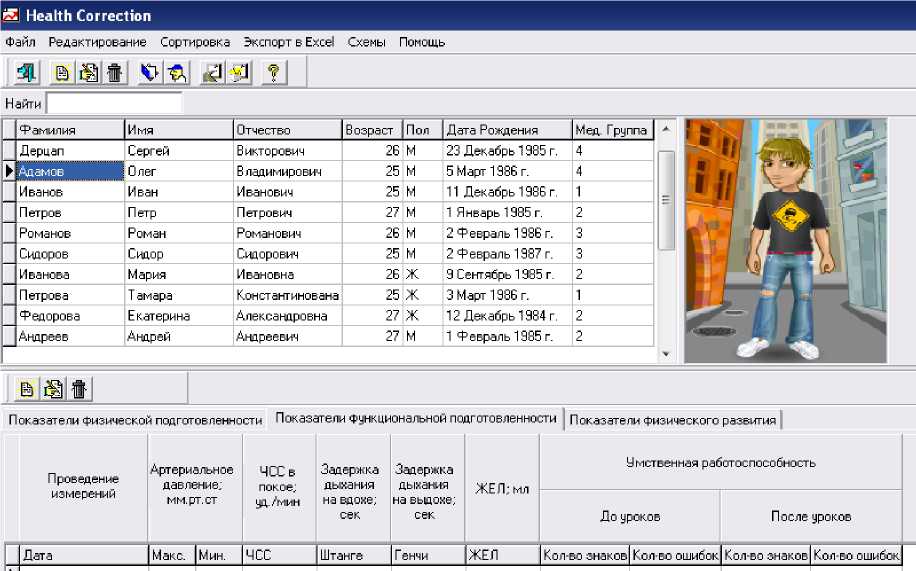Click the new record icon in main toolbar
916x571 pixels.
(63, 73)
